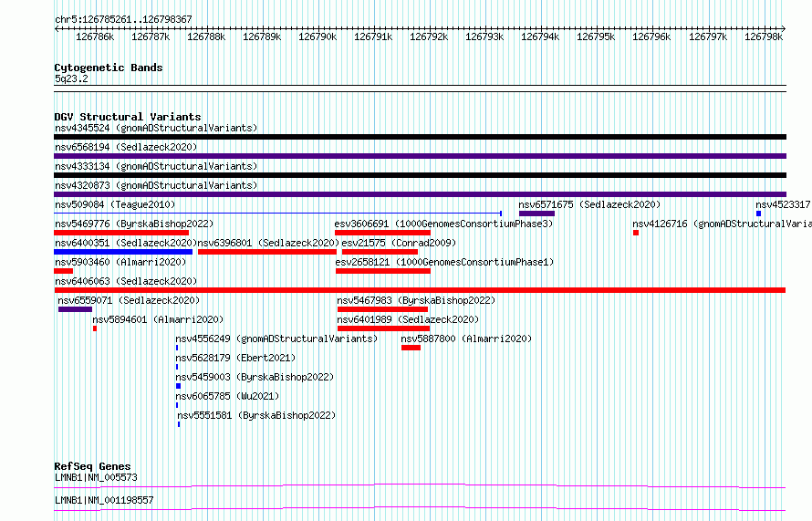Click the chr5:126785261..126798367 coordinates text
This screenshot has height=521, width=812.
pyautogui.click(x=123, y=19)
